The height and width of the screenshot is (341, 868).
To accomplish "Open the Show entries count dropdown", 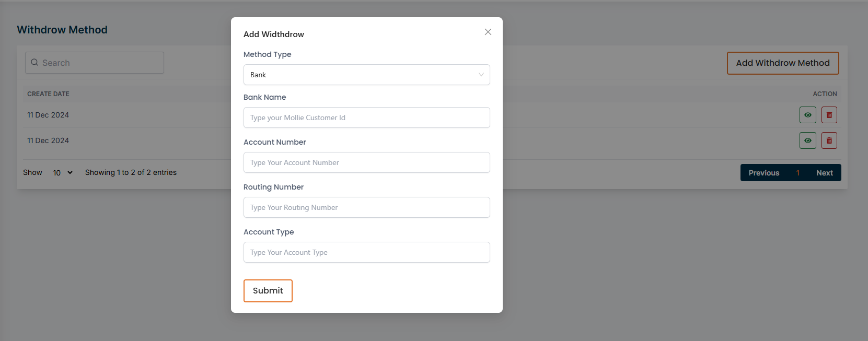I will point(63,173).
